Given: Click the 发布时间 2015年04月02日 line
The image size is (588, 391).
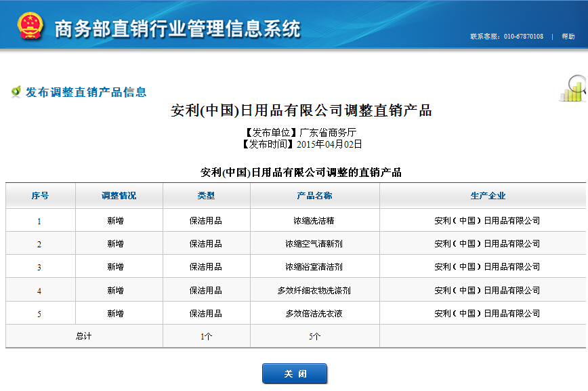Looking at the screenshot, I should pyautogui.click(x=302, y=144).
